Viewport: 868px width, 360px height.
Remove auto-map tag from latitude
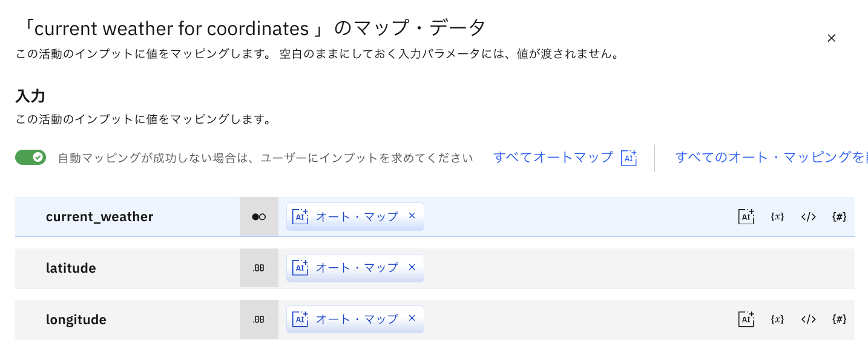tap(412, 267)
